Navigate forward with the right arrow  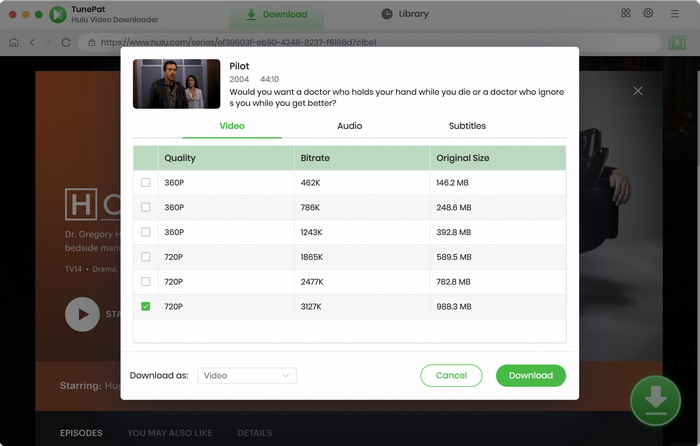tap(48, 42)
